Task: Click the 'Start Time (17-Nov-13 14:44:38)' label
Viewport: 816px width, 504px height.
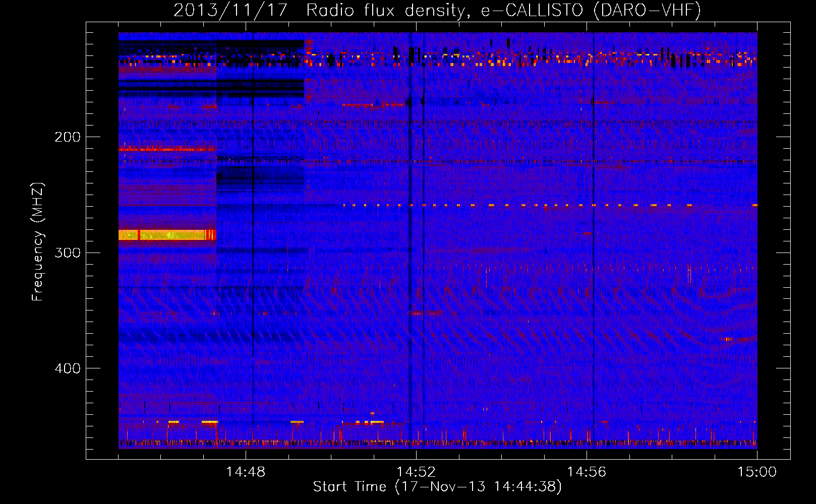Action: [x=437, y=487]
